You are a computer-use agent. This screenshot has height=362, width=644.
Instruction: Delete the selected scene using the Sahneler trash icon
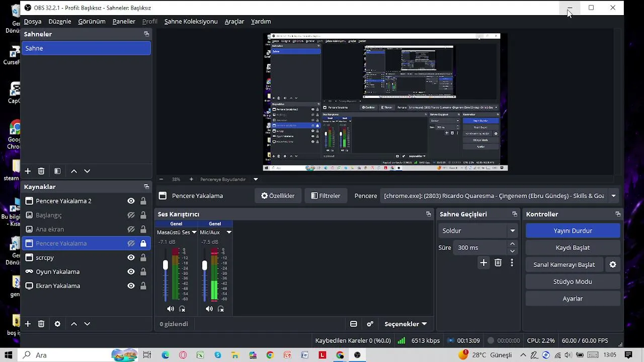point(41,171)
